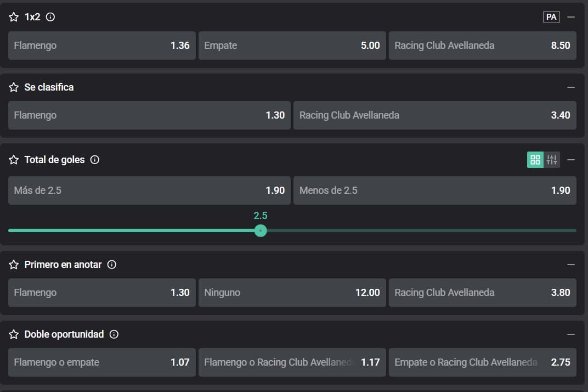
Task: Show Doble oportunidad info tooltip
Action: pos(114,334)
